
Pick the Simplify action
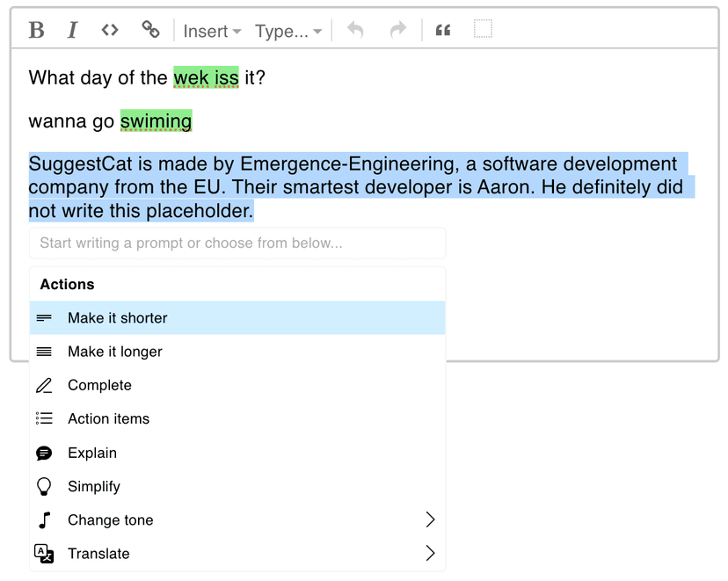tap(237, 486)
